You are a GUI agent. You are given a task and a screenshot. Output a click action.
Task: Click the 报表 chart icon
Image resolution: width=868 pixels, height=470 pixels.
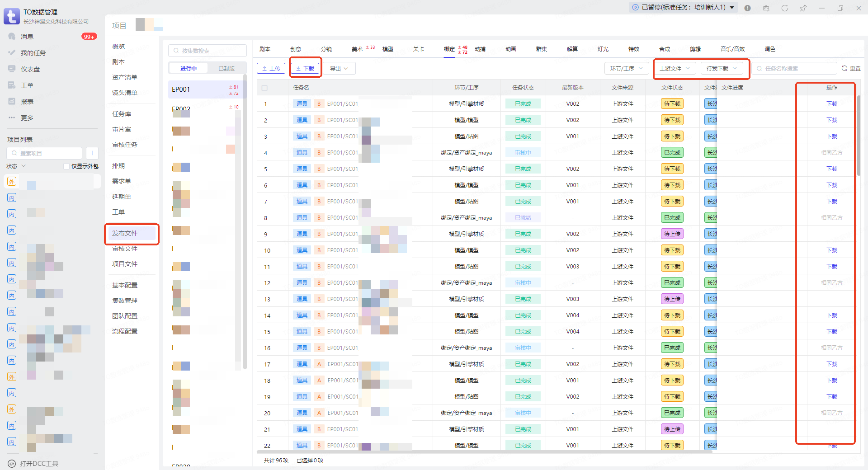12,102
